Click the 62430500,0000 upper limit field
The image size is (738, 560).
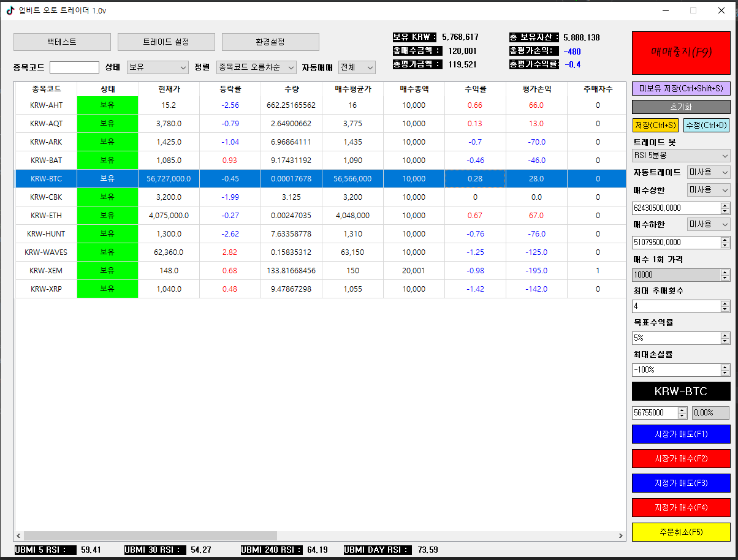676,208
